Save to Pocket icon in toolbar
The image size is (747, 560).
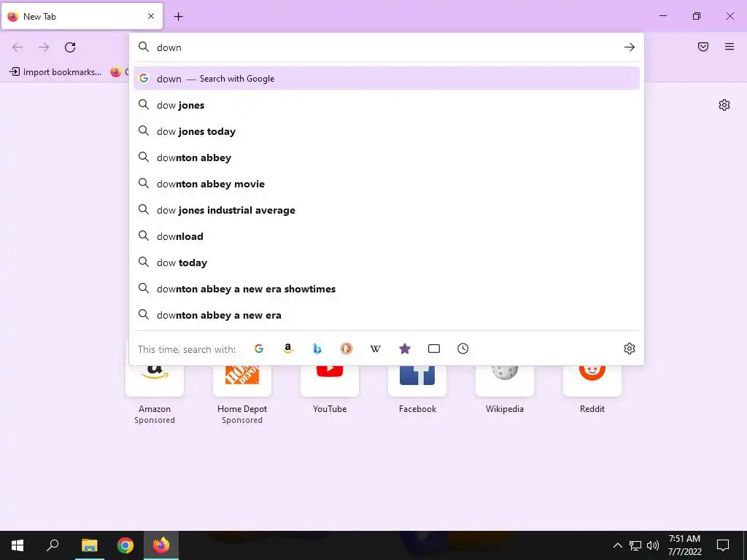pos(703,47)
